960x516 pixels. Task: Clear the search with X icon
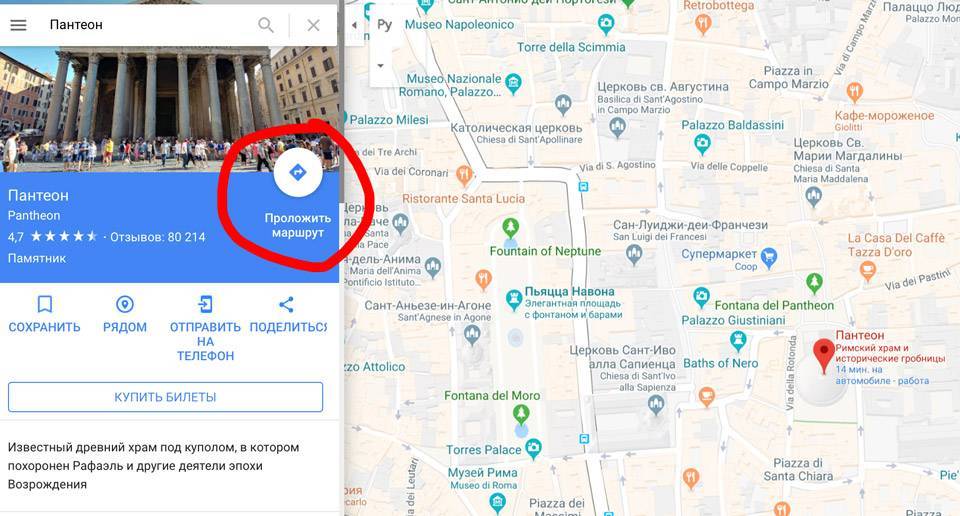click(313, 25)
